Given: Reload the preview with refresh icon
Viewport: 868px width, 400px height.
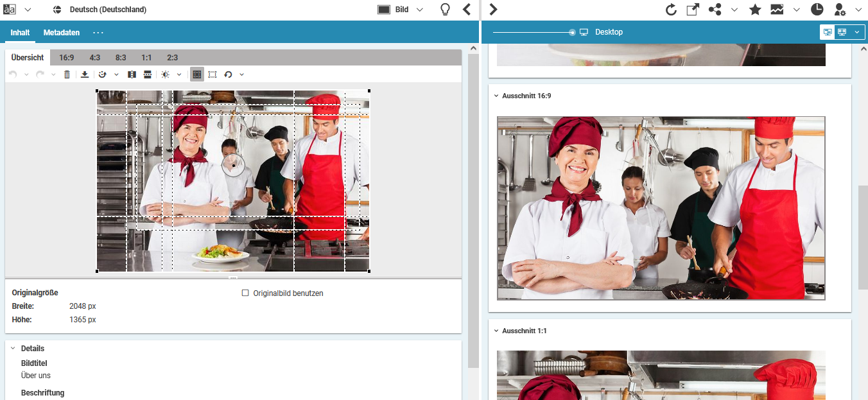Looking at the screenshot, I should pyautogui.click(x=671, y=10).
